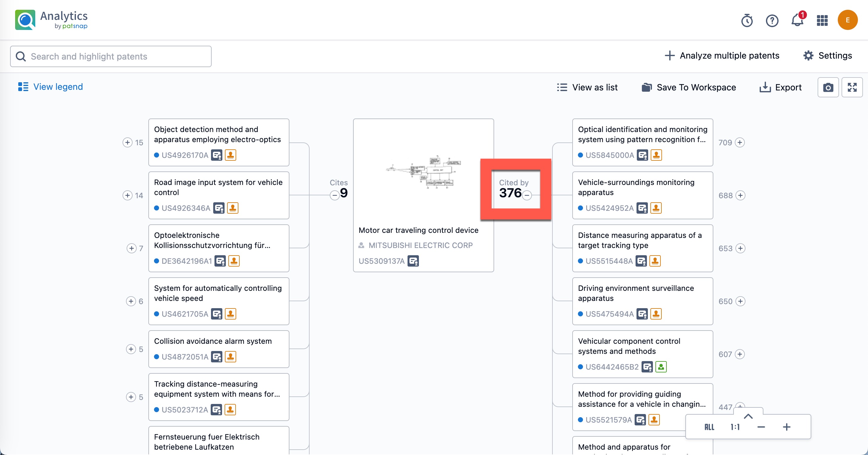
Task: Open the timer history icon
Action: pos(747,20)
